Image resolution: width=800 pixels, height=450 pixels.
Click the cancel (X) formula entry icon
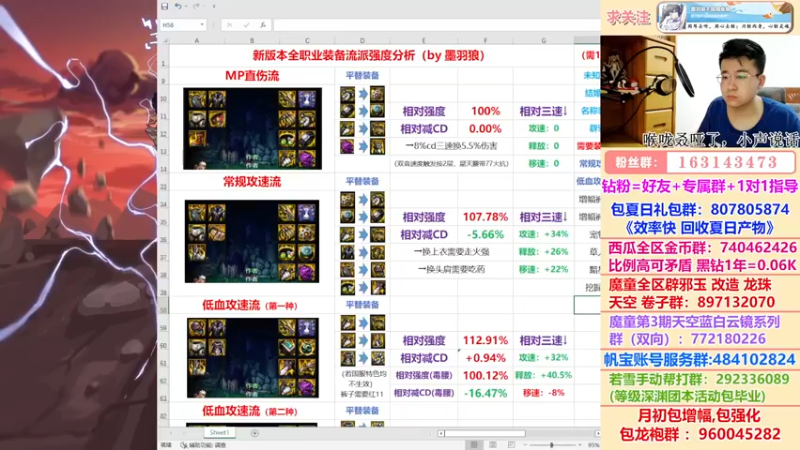(229, 24)
